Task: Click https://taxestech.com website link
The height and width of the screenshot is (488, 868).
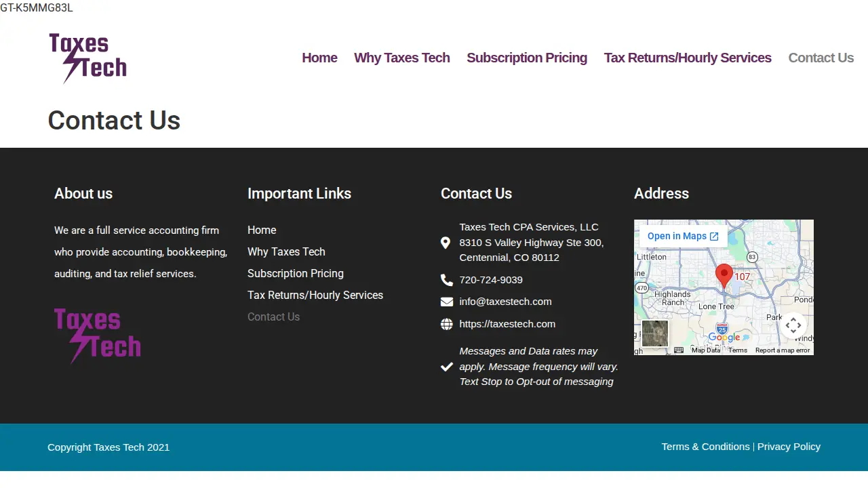Action: click(x=507, y=324)
